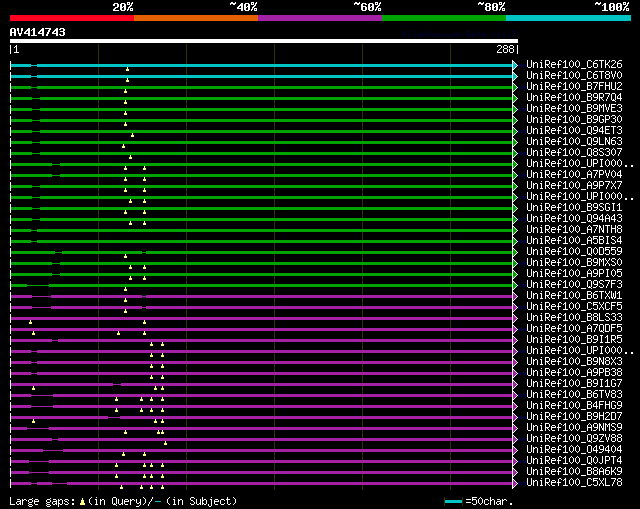Click the UniRef100_Q9ZV88 hit label

573,438
